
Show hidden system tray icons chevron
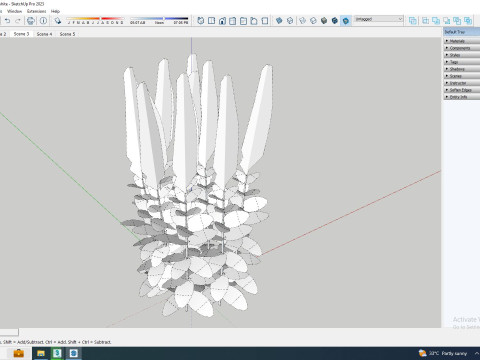477,353
